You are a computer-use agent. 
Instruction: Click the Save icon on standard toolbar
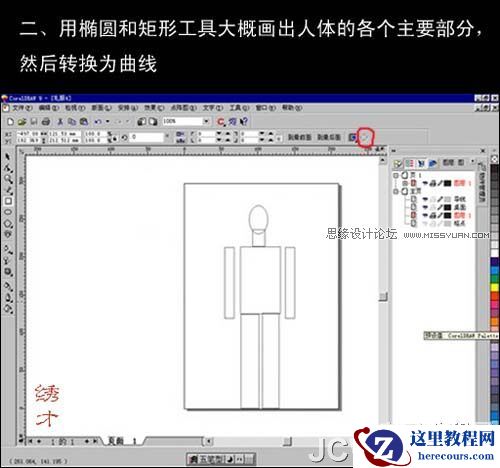pyautogui.click(x=34, y=122)
